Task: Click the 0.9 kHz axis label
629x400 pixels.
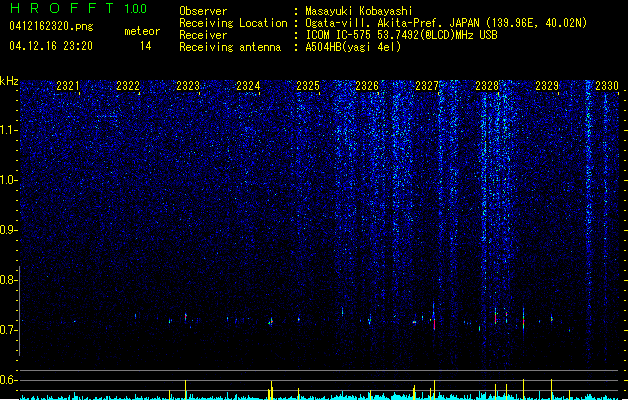Action: tap(9, 230)
